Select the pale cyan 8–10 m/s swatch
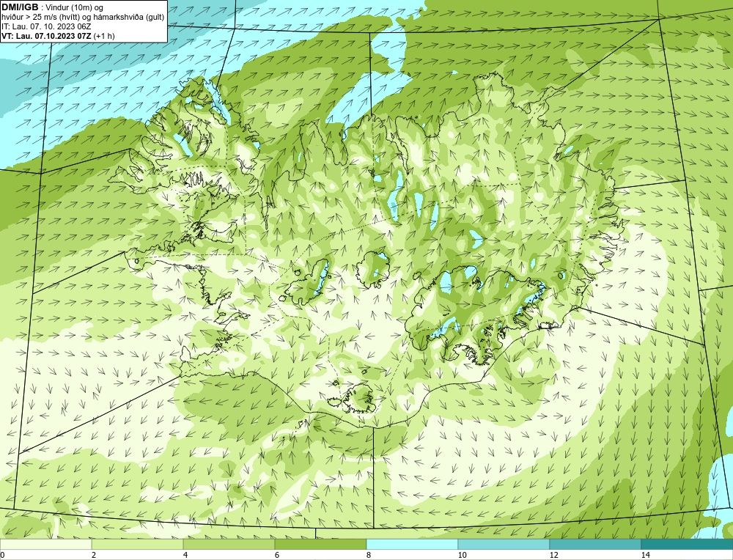The image size is (733, 560). (412, 544)
